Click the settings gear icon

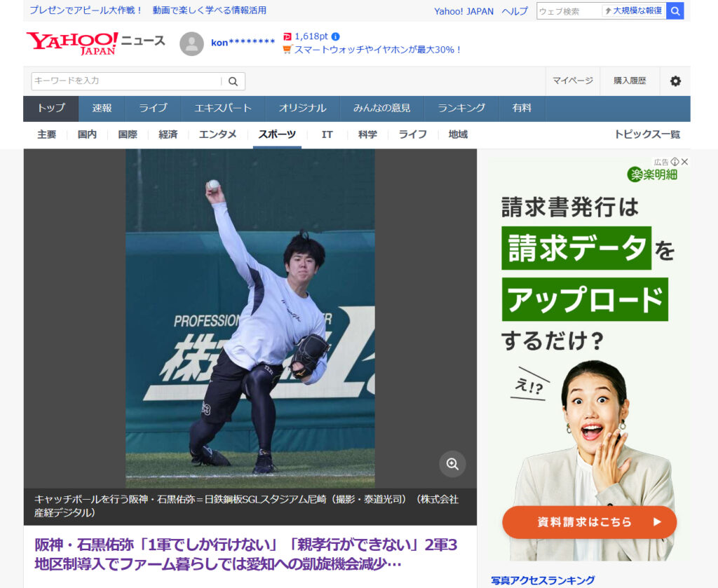tap(675, 81)
